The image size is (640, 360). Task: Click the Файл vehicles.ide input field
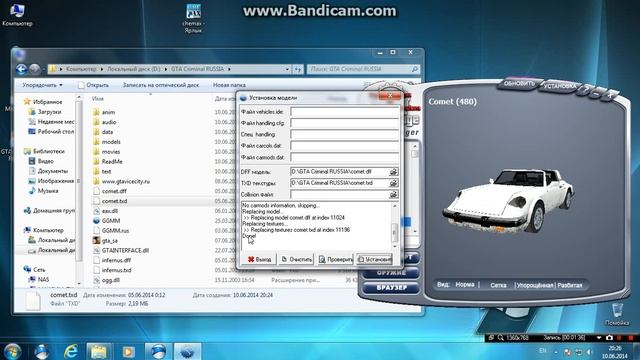344,111
